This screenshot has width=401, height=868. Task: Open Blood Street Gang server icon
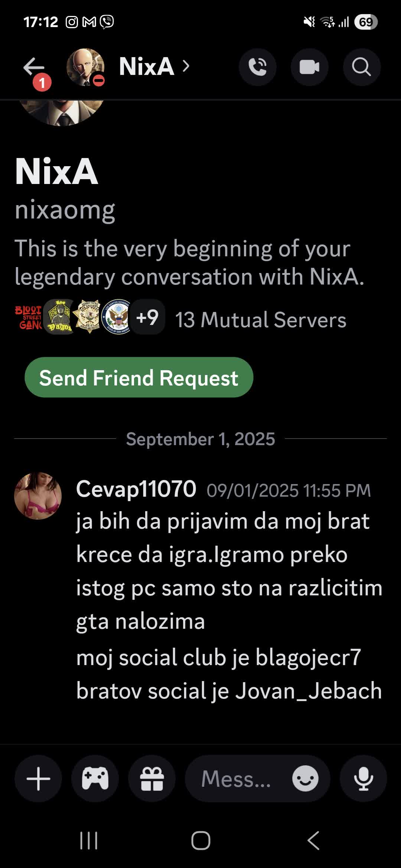click(x=28, y=317)
